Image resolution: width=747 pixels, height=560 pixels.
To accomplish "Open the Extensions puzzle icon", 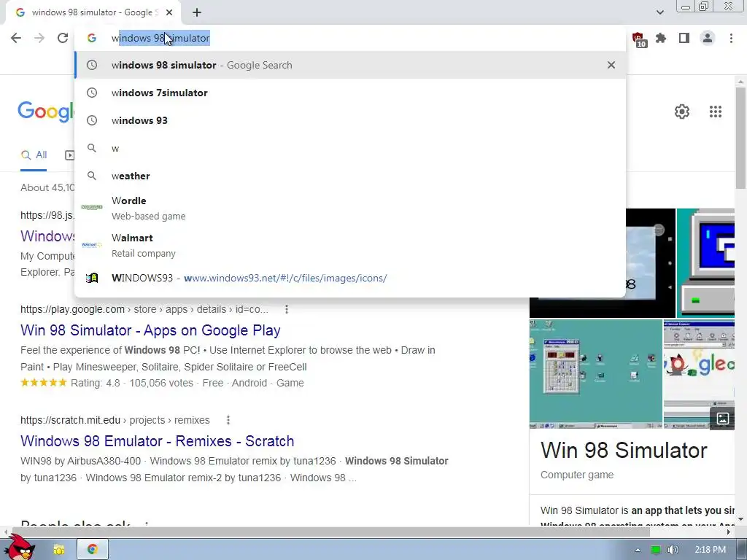I will (x=661, y=38).
